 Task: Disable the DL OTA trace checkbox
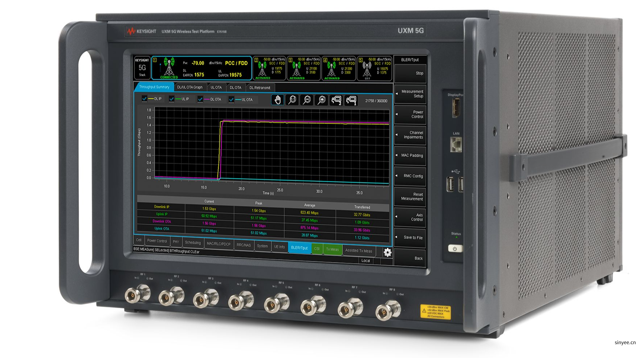(x=200, y=99)
